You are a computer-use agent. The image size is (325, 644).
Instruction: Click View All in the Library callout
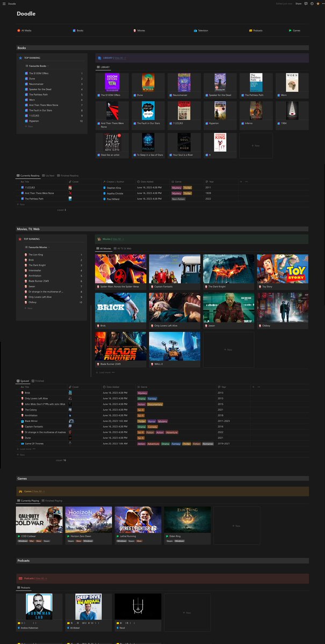pos(119,57)
